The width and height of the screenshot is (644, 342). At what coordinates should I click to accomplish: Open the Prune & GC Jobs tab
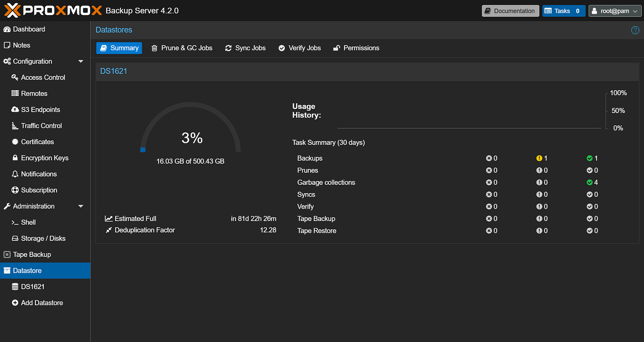182,48
